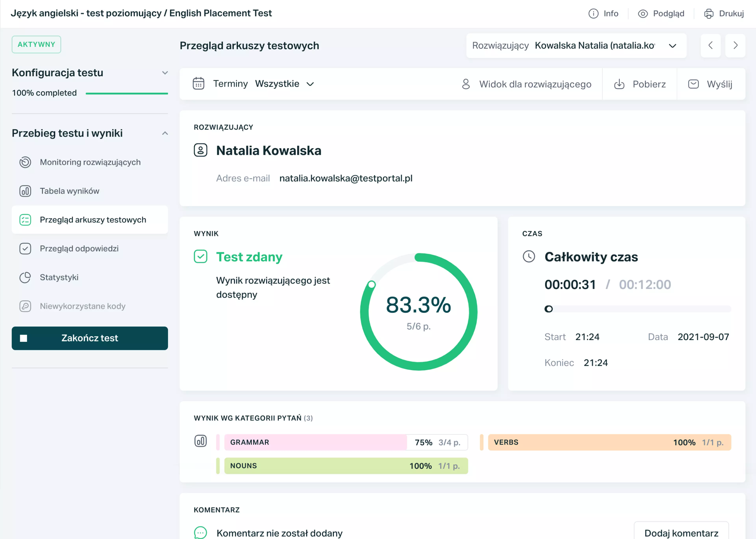Click the Info circle icon
The image size is (756, 539).
coord(593,14)
